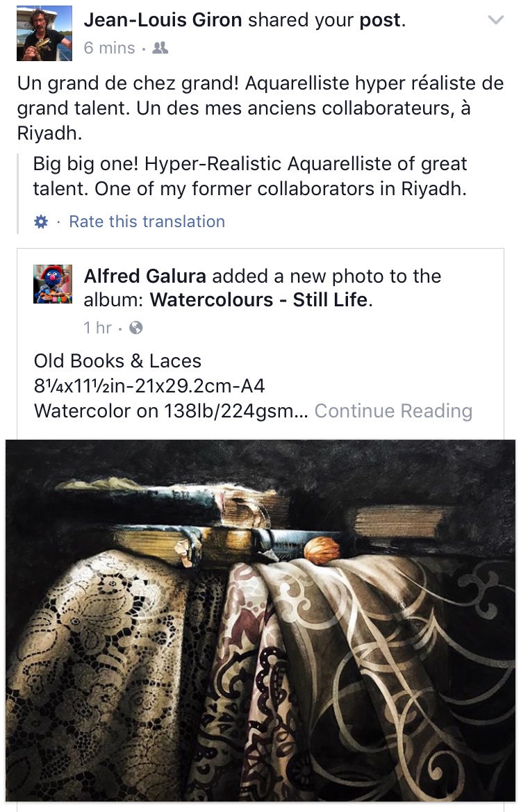Select the French original post text
This screenshot has height=812, width=521.
pyautogui.click(x=260, y=108)
